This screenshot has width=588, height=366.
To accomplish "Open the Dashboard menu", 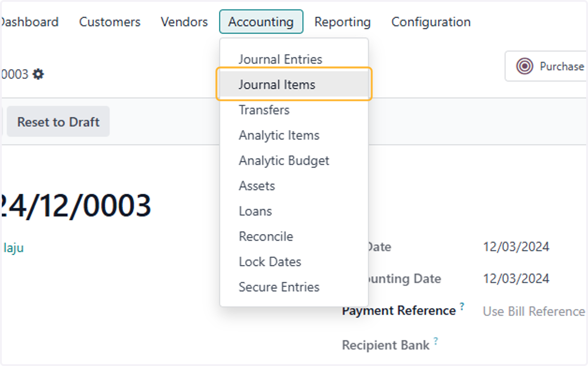I will [x=29, y=22].
